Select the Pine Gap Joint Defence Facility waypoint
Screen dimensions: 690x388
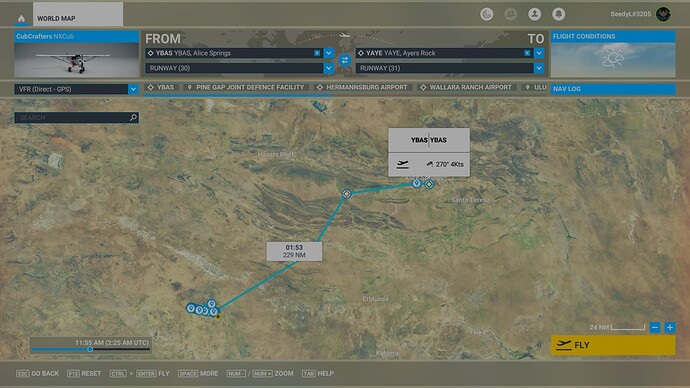[246, 88]
